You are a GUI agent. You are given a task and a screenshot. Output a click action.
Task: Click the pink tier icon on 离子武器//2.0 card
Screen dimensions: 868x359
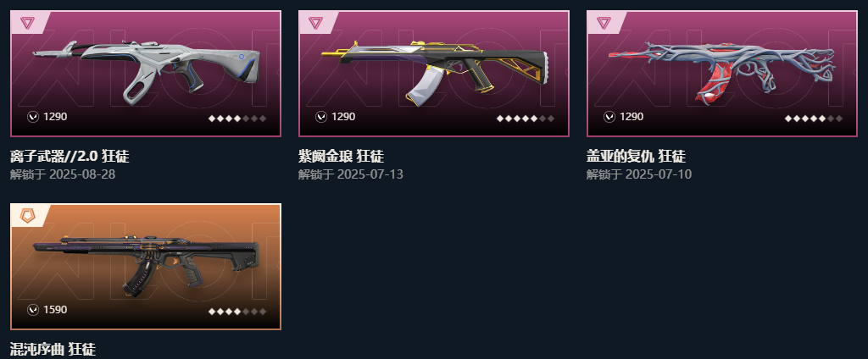[x=27, y=23]
